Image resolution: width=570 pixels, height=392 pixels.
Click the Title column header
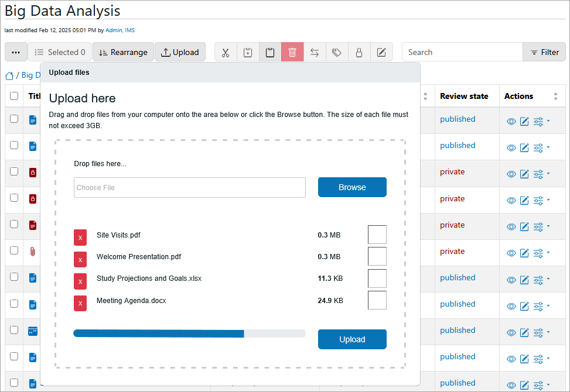34,96
